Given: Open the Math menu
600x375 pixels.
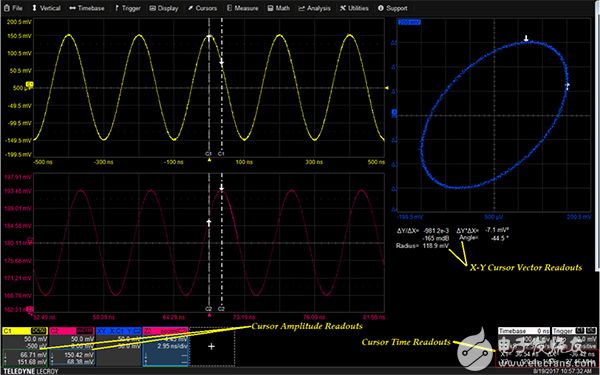Looking at the screenshot, I should [x=279, y=8].
